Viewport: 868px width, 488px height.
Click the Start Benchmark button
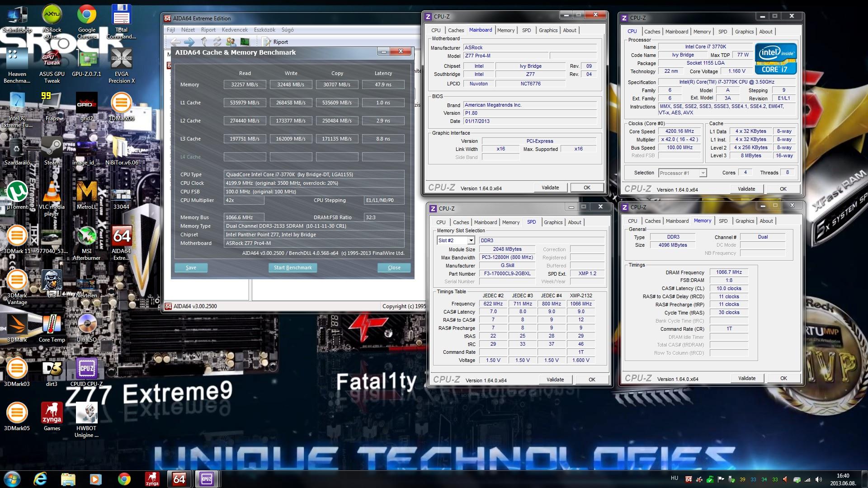[x=292, y=267]
